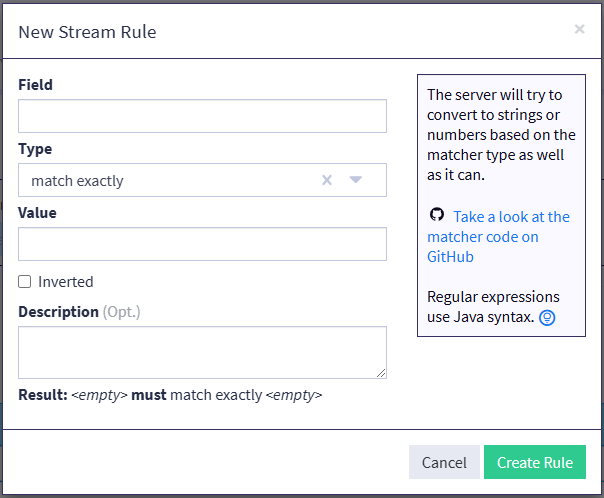This screenshot has height=498, width=604.
Task: Expand the Type dropdown arrow
Action: click(x=355, y=181)
